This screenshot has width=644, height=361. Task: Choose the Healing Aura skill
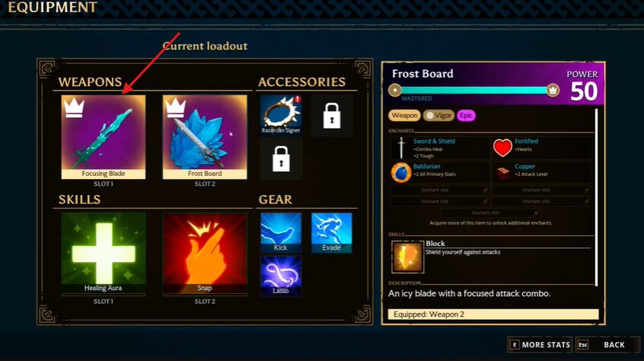pyautogui.click(x=103, y=253)
